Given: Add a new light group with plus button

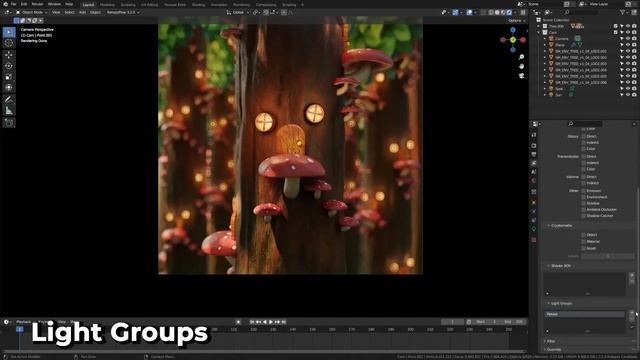Looking at the screenshot, I should (x=632, y=313).
